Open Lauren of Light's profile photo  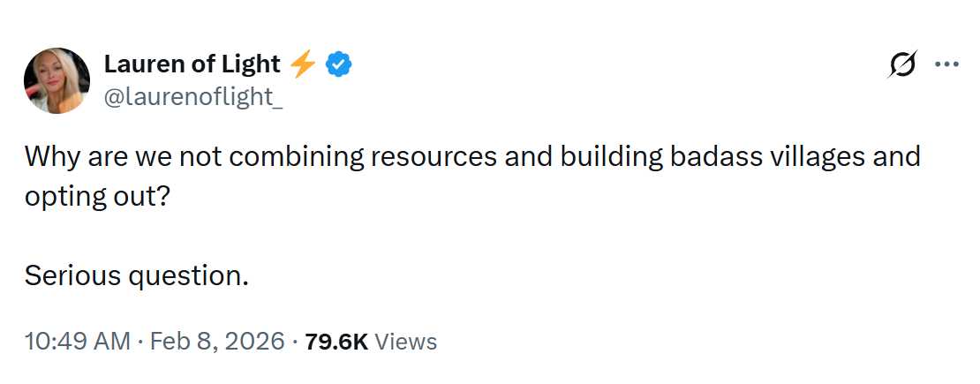pos(57,80)
